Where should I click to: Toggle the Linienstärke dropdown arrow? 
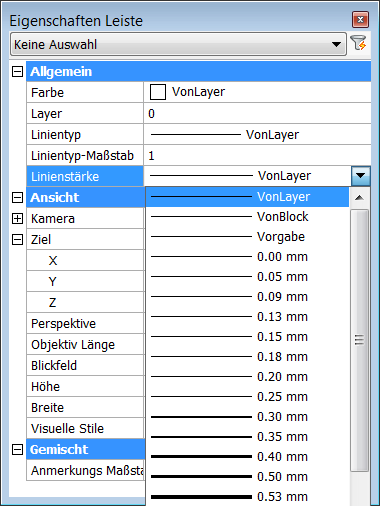tap(361, 176)
